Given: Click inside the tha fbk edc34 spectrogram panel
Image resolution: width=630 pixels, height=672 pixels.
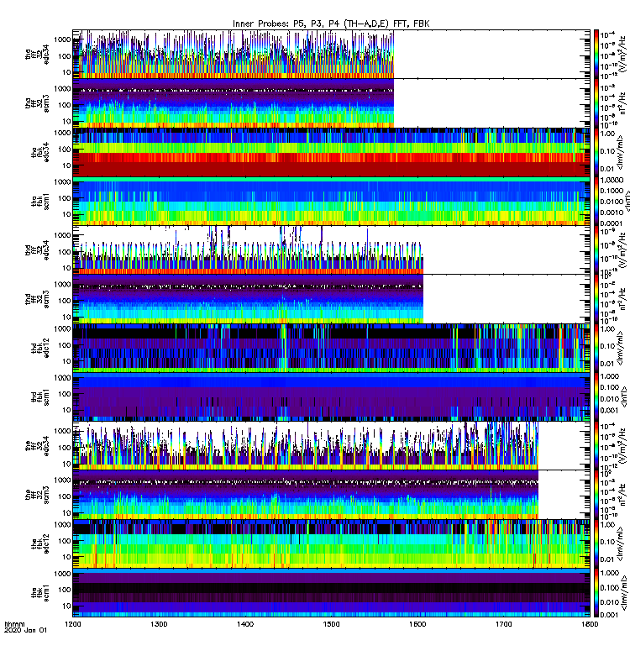Looking at the screenshot, I should tap(331, 152).
